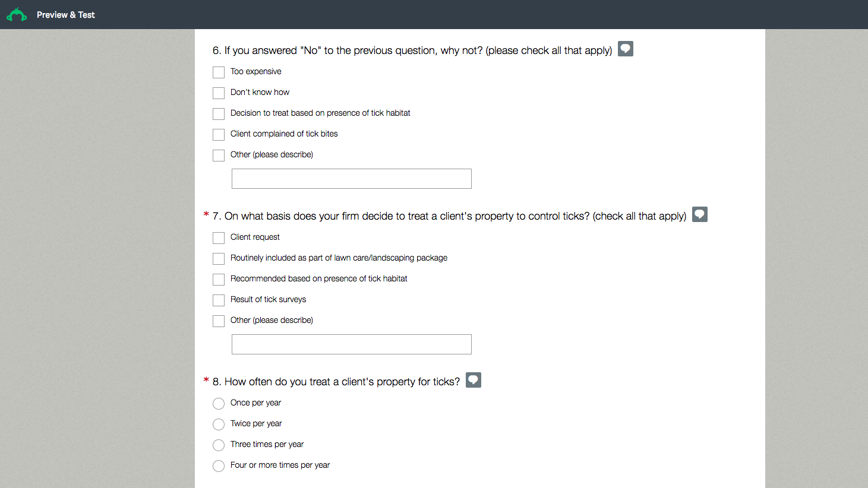Screen dimensions: 868x488
Task: Select "Three times per year" radio button
Action: tap(219, 445)
